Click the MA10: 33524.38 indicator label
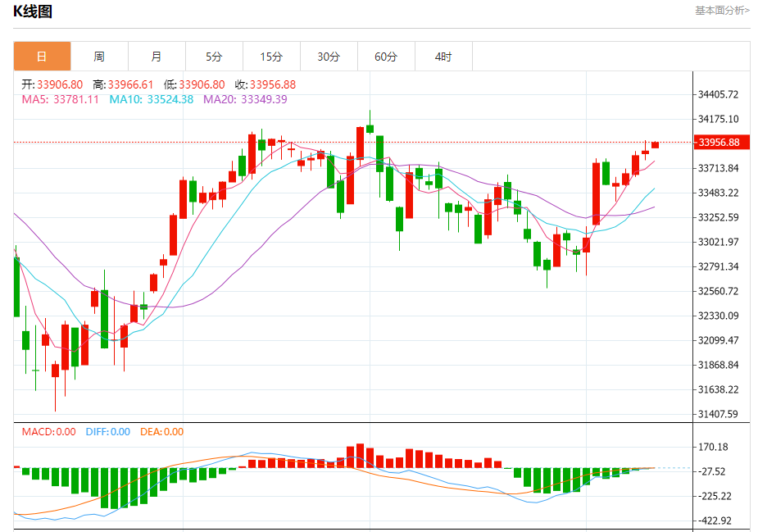The image size is (758, 532). tap(152, 99)
